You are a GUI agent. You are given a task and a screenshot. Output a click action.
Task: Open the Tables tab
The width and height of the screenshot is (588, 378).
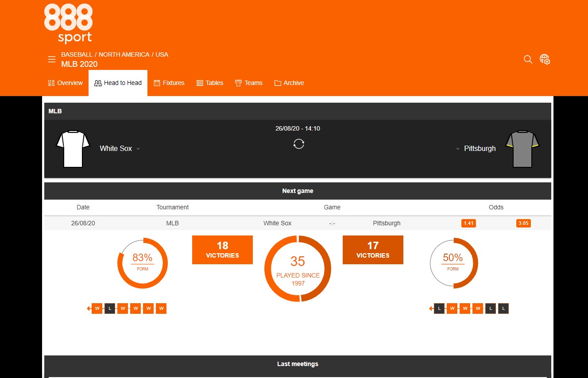pos(210,83)
